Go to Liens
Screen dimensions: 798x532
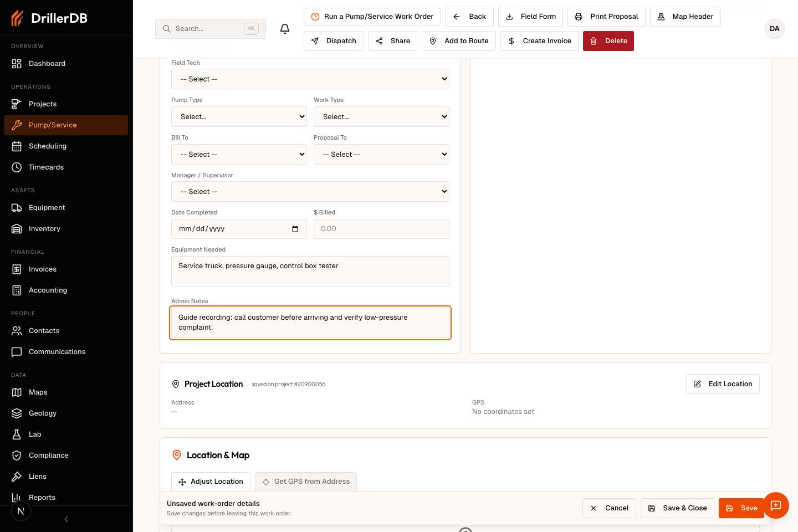click(66, 477)
